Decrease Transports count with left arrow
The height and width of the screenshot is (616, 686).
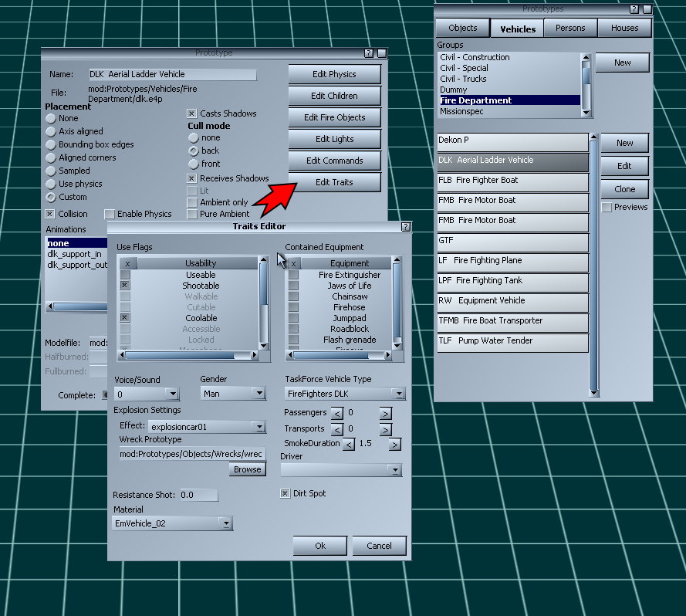pos(337,429)
